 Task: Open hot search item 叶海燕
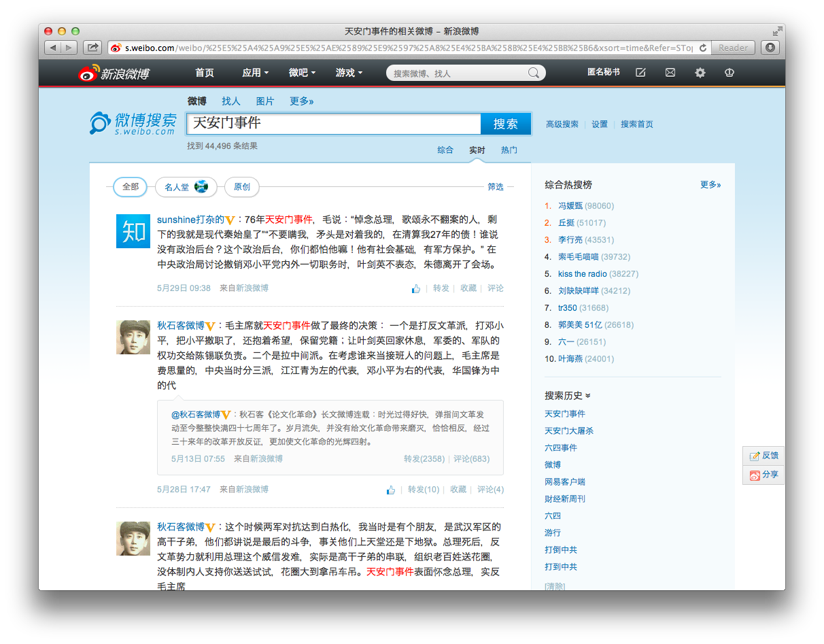[x=570, y=359]
